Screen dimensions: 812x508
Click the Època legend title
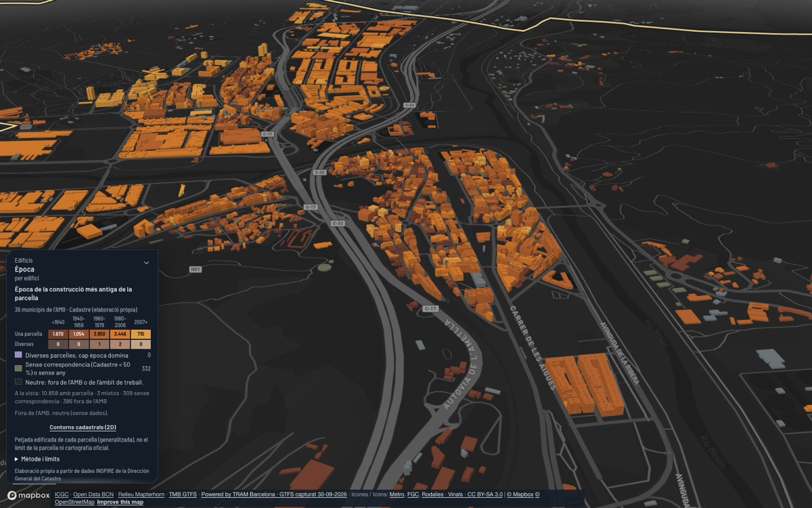tap(24, 269)
